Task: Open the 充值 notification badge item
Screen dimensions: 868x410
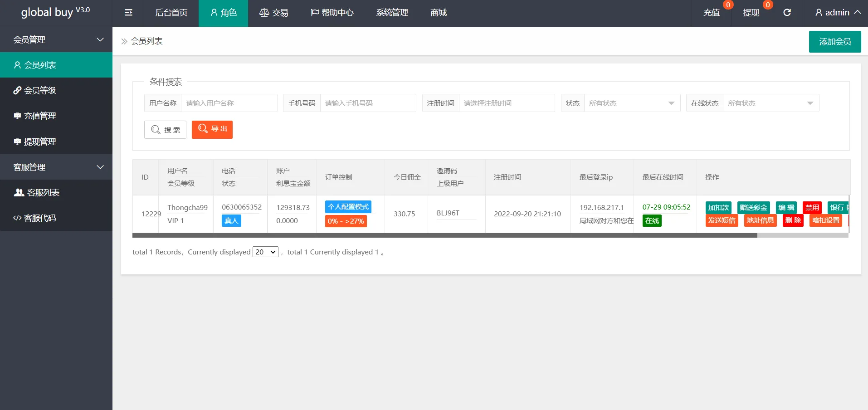Action: click(x=712, y=13)
